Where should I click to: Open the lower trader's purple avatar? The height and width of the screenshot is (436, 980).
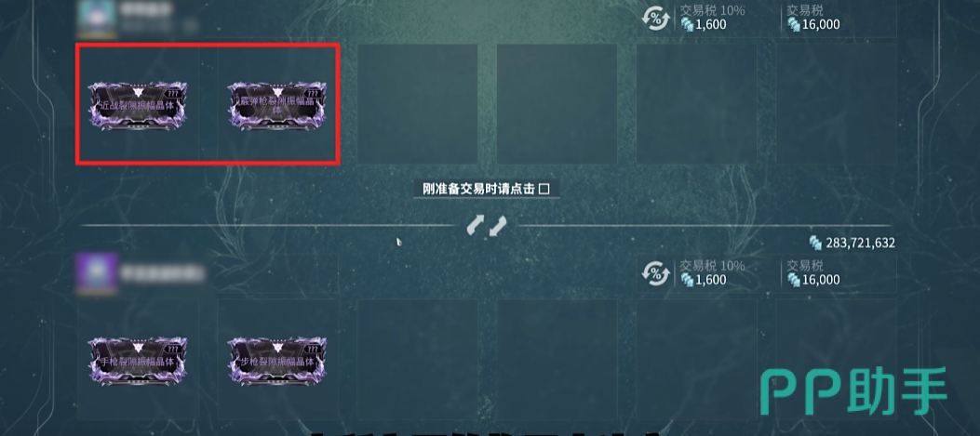tap(96, 273)
